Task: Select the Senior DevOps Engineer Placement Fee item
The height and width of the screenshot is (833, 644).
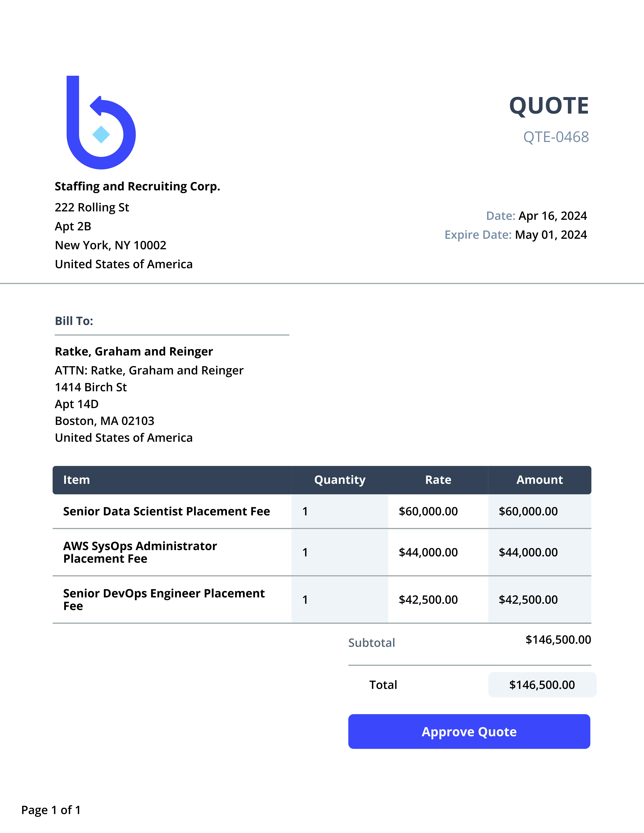Action: [x=164, y=600]
